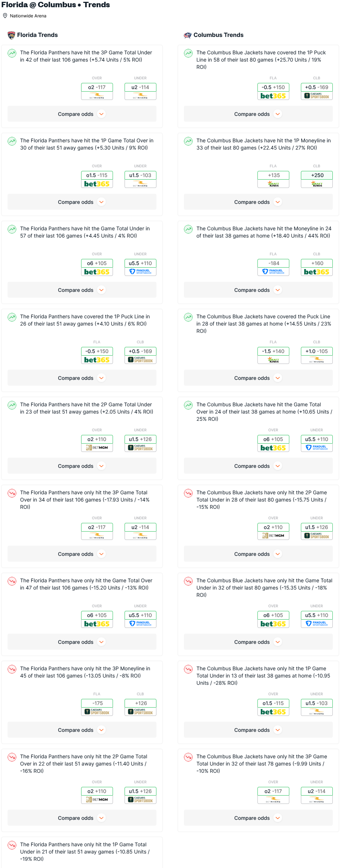This screenshot has width=340, height=868.
Task: Click green uptrend icon for 3P Game Total Under
Action: 12,53
